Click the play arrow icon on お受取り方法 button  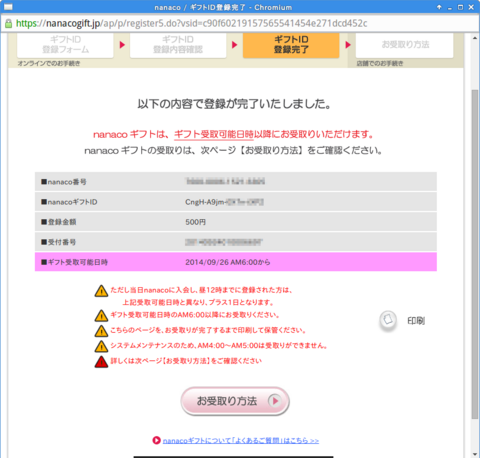(275, 401)
